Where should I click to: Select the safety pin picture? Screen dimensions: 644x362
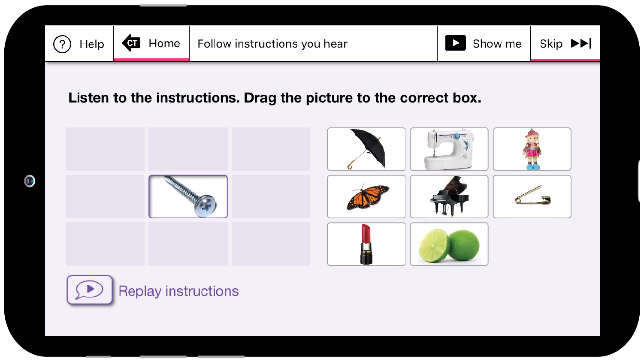pos(532,196)
